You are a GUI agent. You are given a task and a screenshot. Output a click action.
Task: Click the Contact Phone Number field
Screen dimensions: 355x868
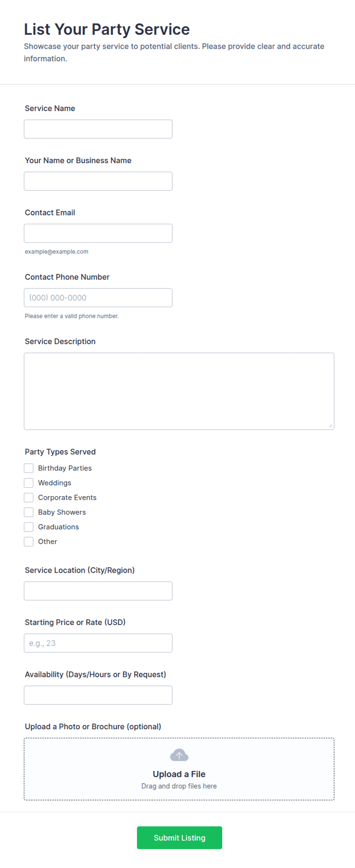point(98,298)
